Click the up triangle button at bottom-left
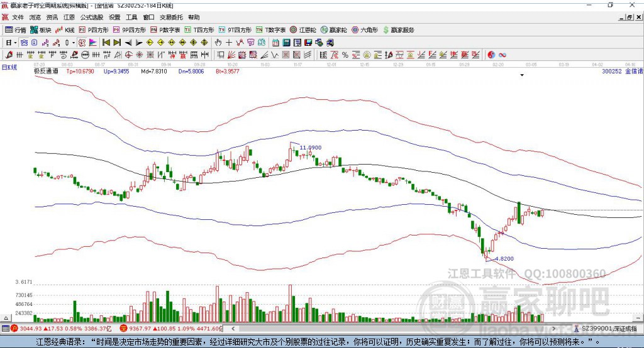Image resolution: width=644 pixels, height=348 pixels. point(6,318)
